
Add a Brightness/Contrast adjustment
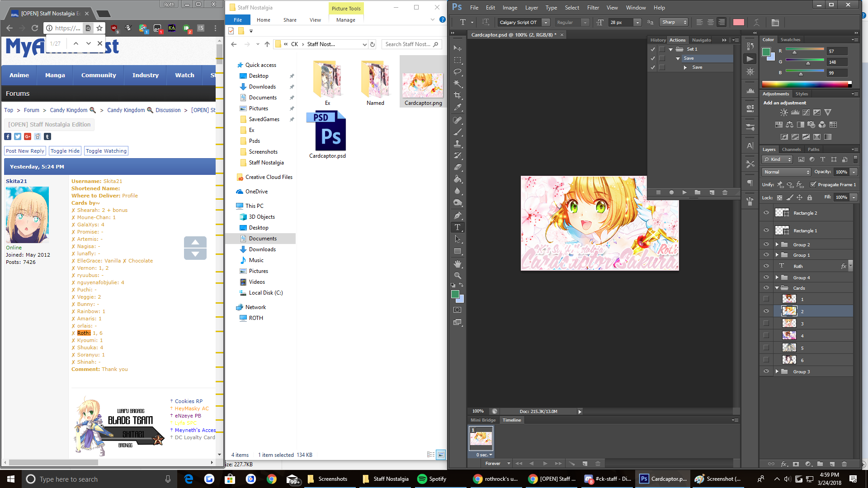click(783, 112)
